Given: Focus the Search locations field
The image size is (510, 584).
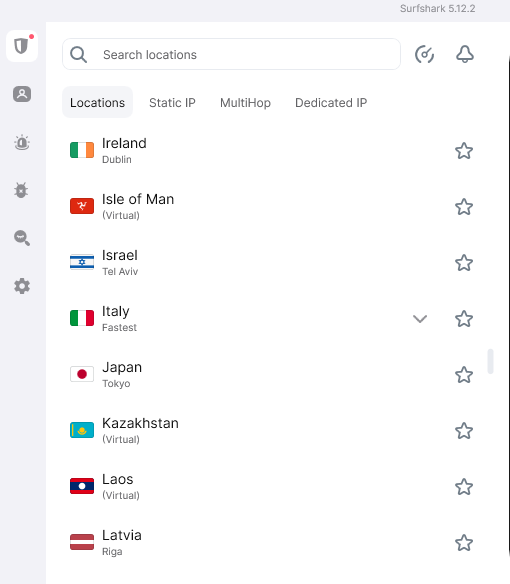Looking at the screenshot, I should pos(231,54).
